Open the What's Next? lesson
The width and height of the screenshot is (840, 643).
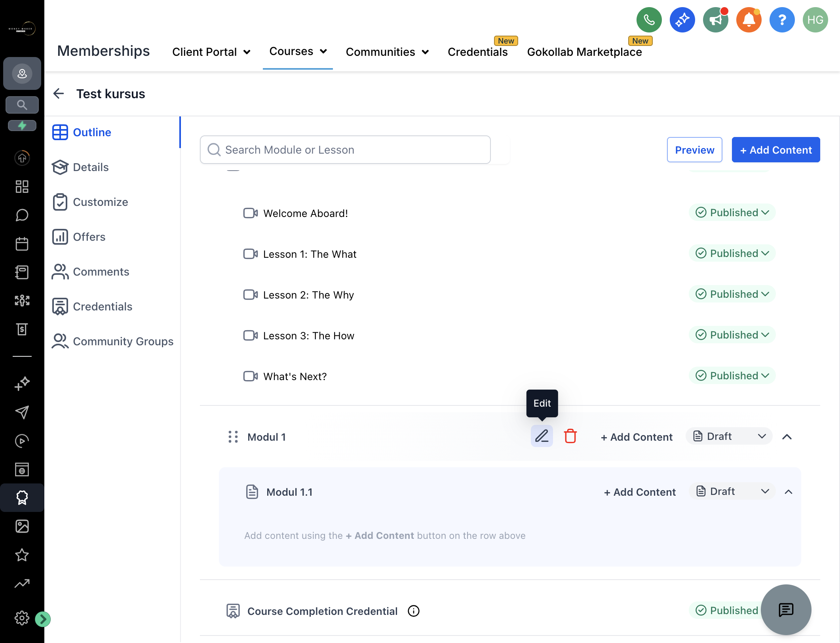click(295, 376)
